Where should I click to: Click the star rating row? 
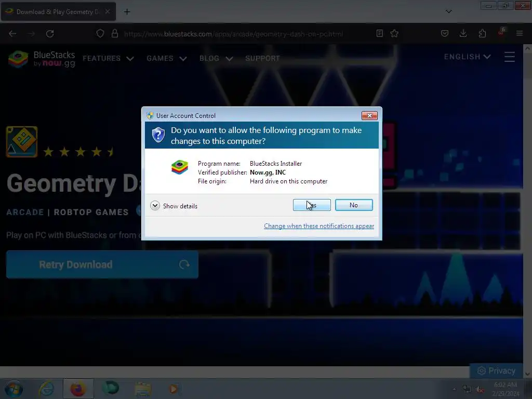(x=79, y=152)
